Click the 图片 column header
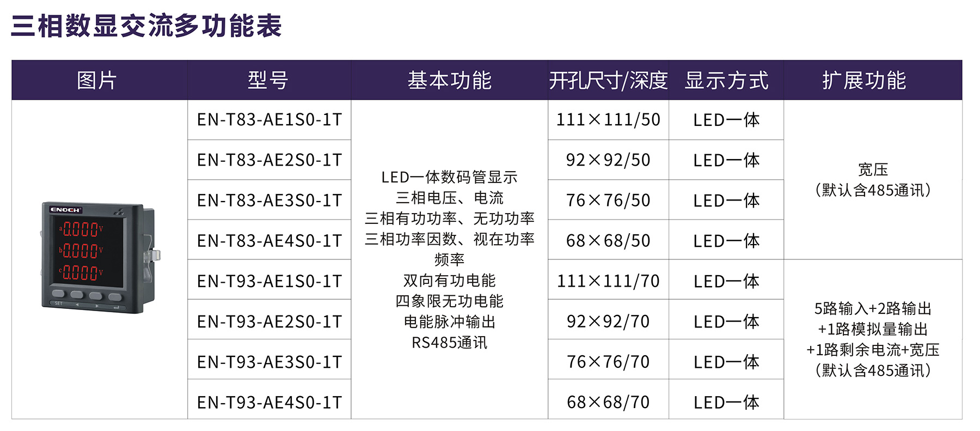Image resolution: width=980 pixels, height=431 pixels. (97, 81)
